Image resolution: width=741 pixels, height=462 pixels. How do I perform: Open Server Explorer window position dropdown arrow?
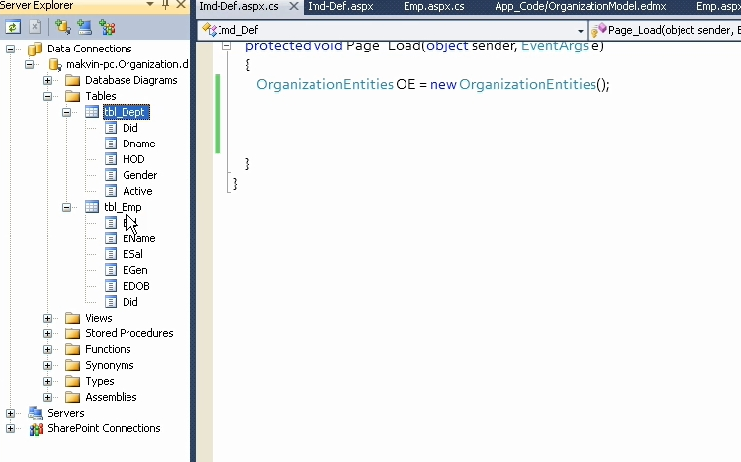(150, 6)
